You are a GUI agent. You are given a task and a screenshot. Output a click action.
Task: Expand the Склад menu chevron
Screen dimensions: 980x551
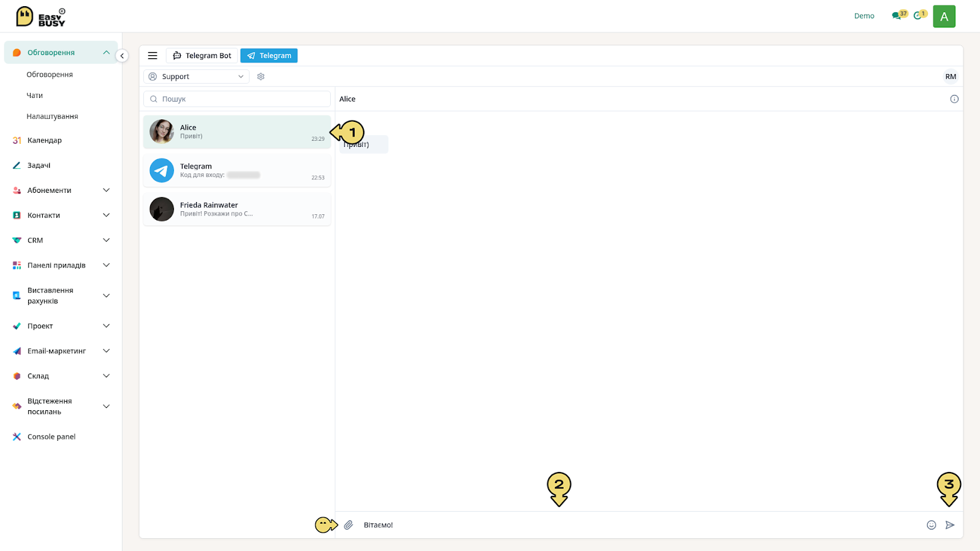[x=106, y=377]
